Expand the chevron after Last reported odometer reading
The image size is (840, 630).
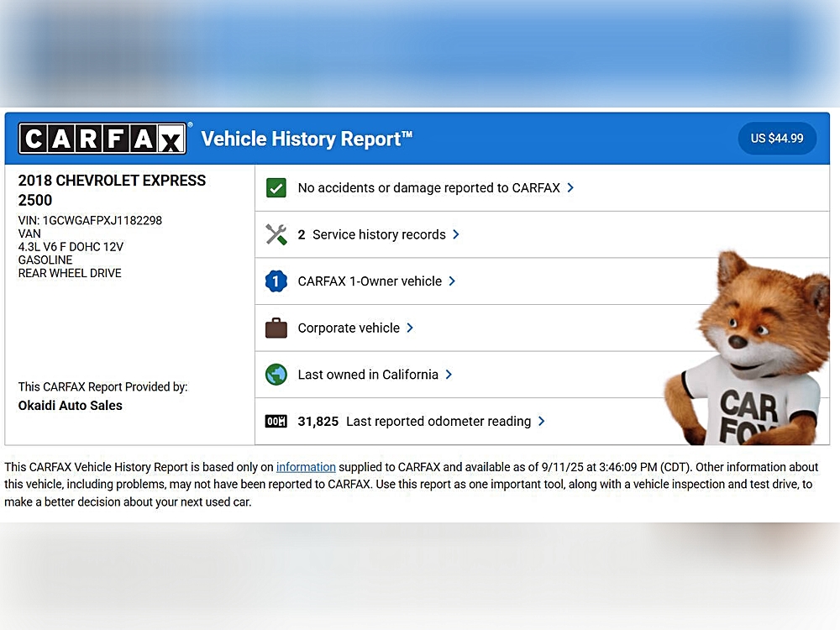(x=541, y=422)
